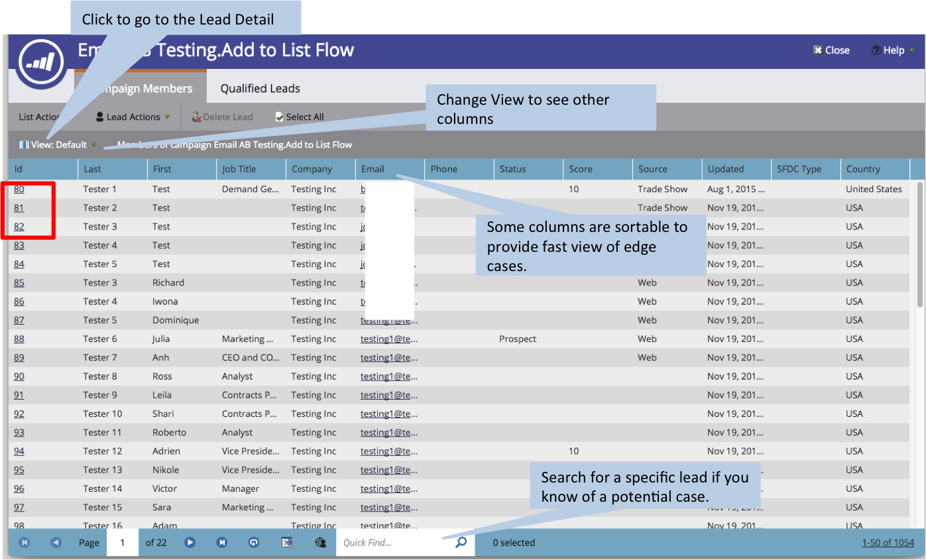This screenshot has height=560, width=926.
Task: Click the Close button in header
Action: point(831,50)
